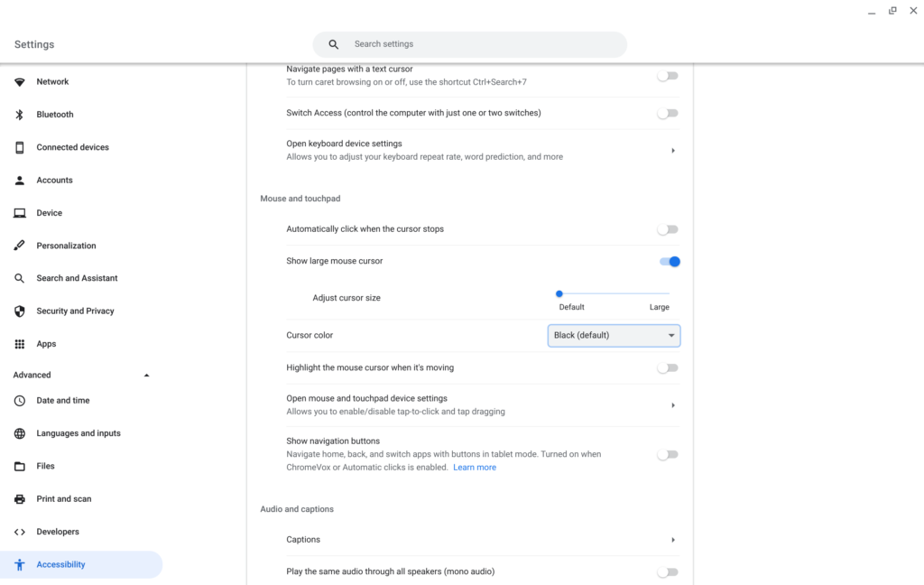
Task: Expand the Captions settings row arrow
Action: coord(673,540)
